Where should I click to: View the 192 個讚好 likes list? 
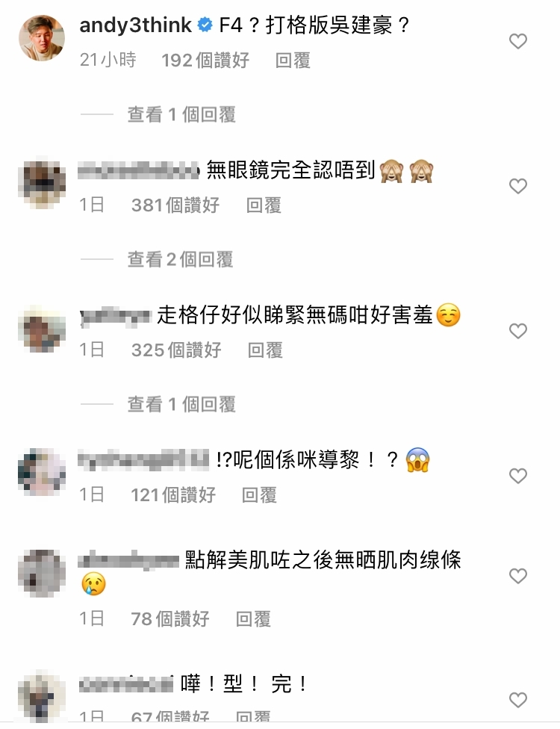point(205,61)
